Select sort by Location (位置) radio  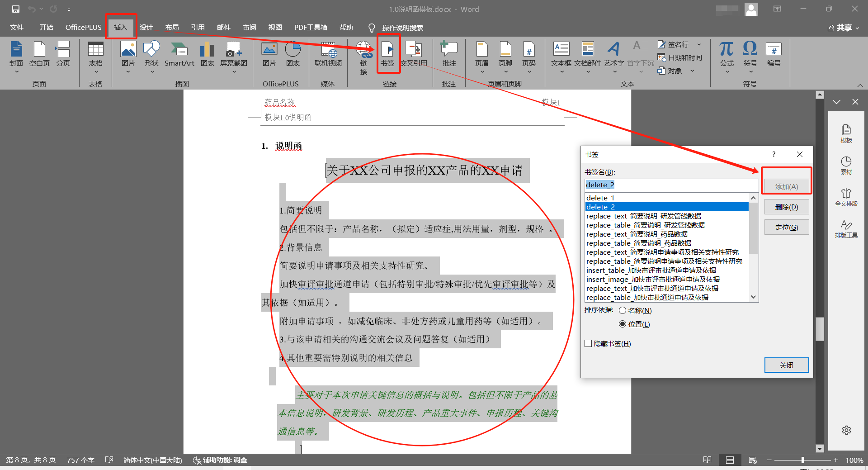[x=623, y=324]
